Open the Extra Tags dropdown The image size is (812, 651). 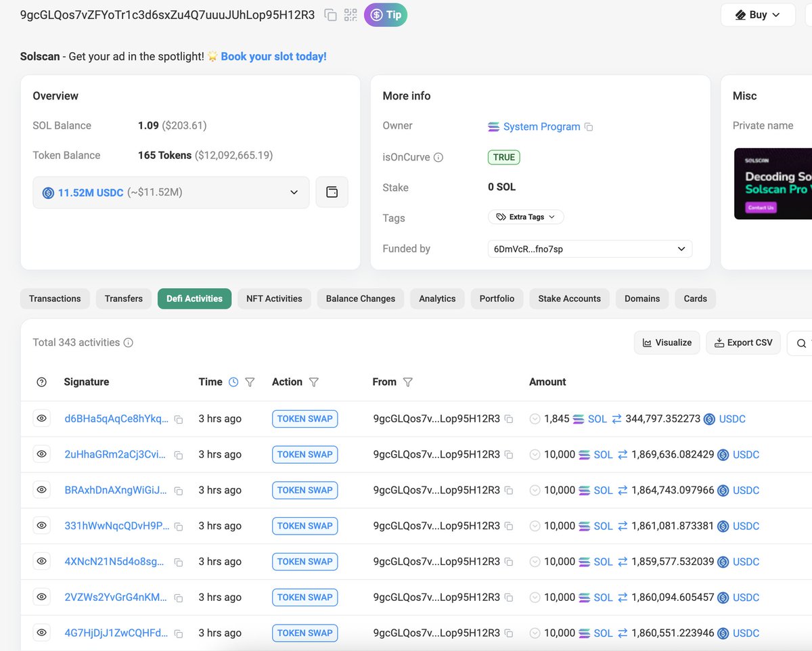(526, 217)
